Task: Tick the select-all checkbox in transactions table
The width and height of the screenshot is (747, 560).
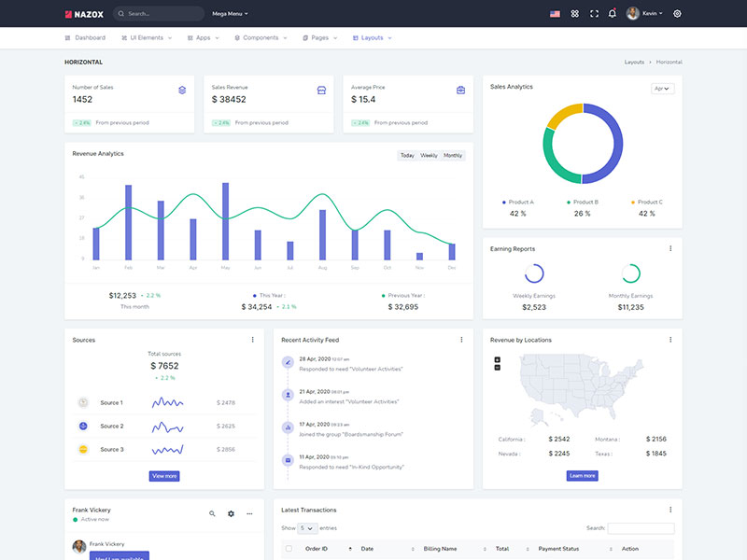Action: pyautogui.click(x=289, y=549)
